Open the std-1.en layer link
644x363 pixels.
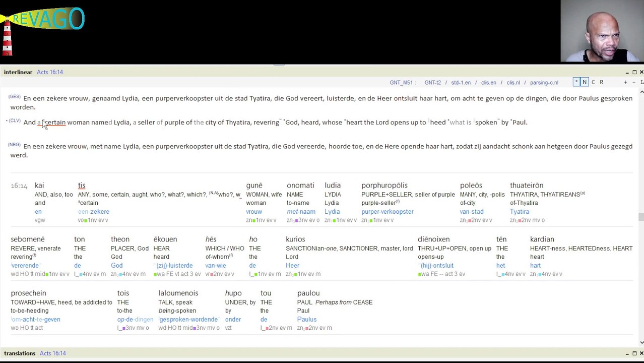(x=461, y=83)
